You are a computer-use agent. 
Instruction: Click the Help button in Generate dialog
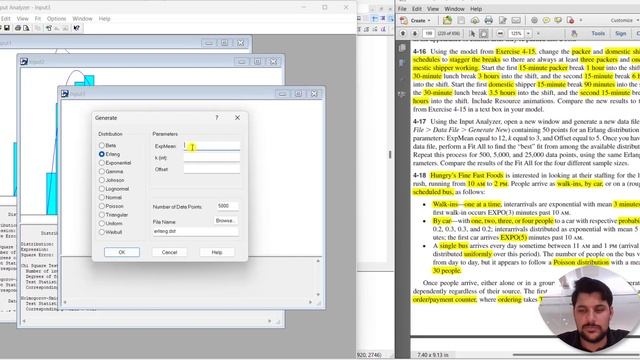click(x=217, y=252)
